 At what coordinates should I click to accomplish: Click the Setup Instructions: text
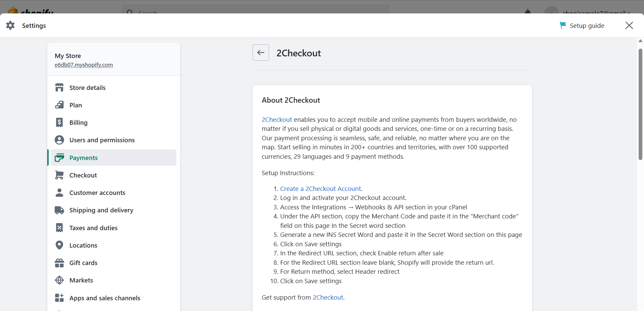pyautogui.click(x=288, y=173)
